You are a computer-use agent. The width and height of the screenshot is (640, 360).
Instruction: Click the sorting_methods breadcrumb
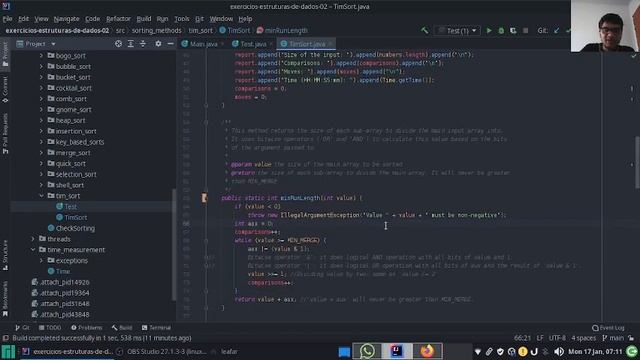(x=156, y=31)
